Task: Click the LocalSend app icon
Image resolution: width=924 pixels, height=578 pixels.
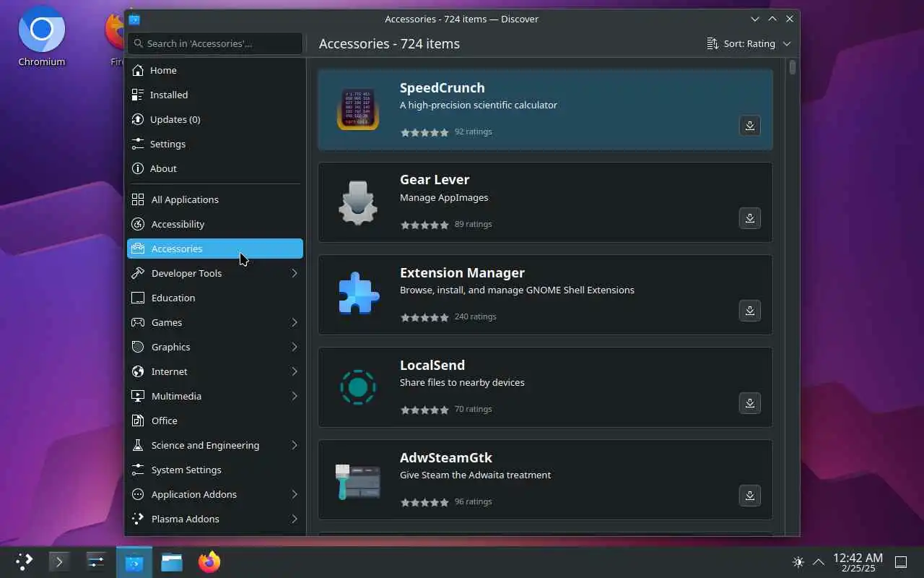Action: (358, 387)
